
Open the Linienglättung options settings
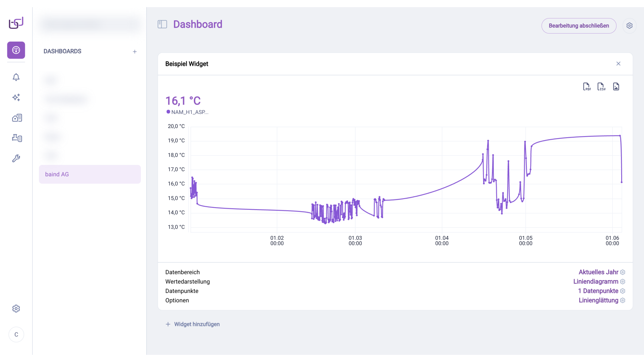(623, 301)
